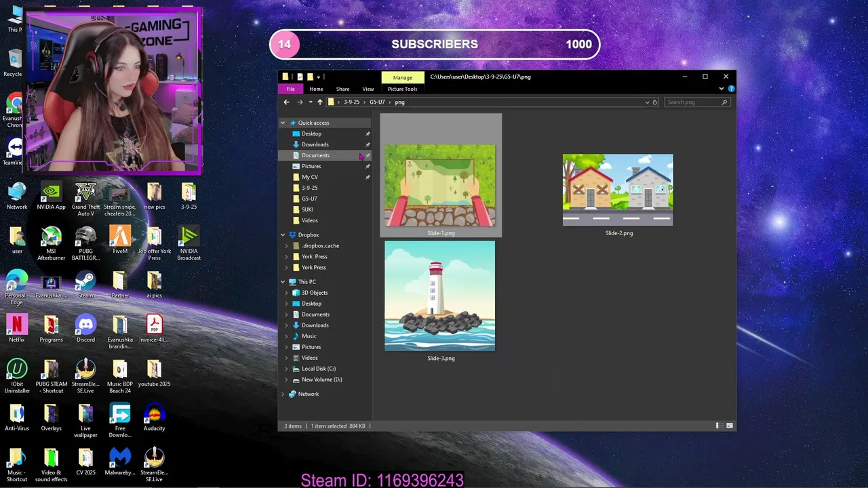Open the Steam desktop shortcut
This screenshot has height=488, width=868.
pyautogui.click(x=85, y=285)
